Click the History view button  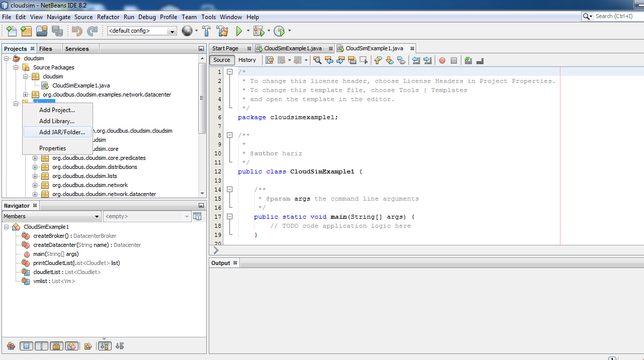click(247, 60)
